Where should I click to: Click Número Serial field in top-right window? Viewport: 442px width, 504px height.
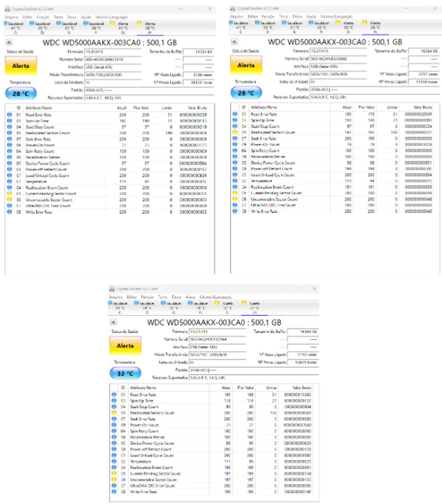coord(338,59)
